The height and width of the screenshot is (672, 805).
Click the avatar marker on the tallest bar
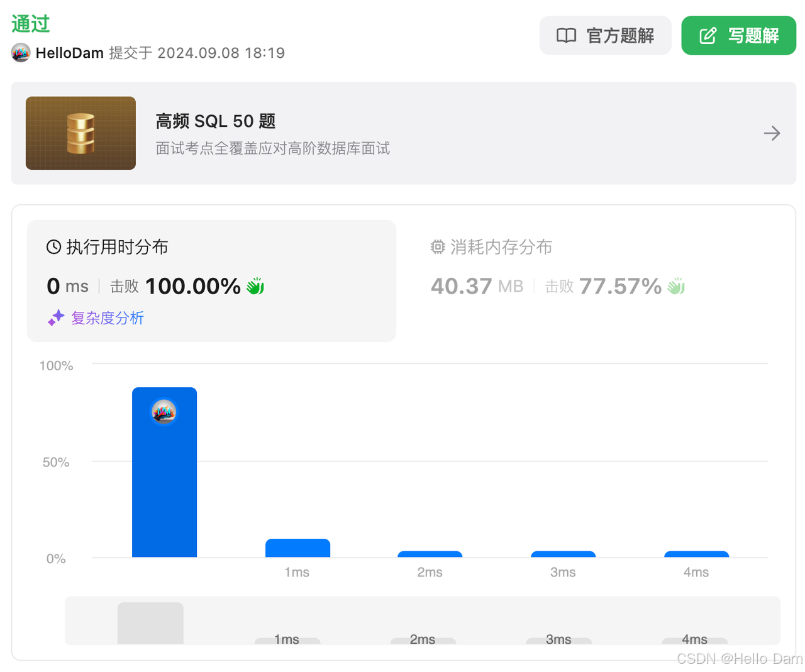click(x=164, y=412)
